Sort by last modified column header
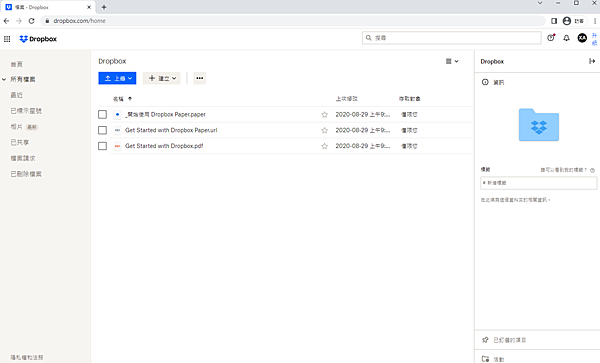Image resolution: width=600 pixels, height=363 pixels. (x=347, y=99)
